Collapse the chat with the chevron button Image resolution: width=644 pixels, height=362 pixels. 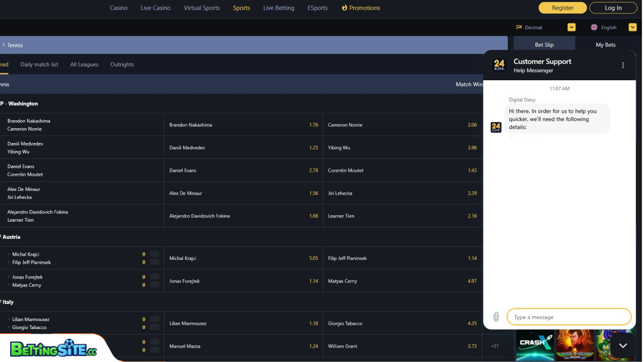(x=623, y=345)
